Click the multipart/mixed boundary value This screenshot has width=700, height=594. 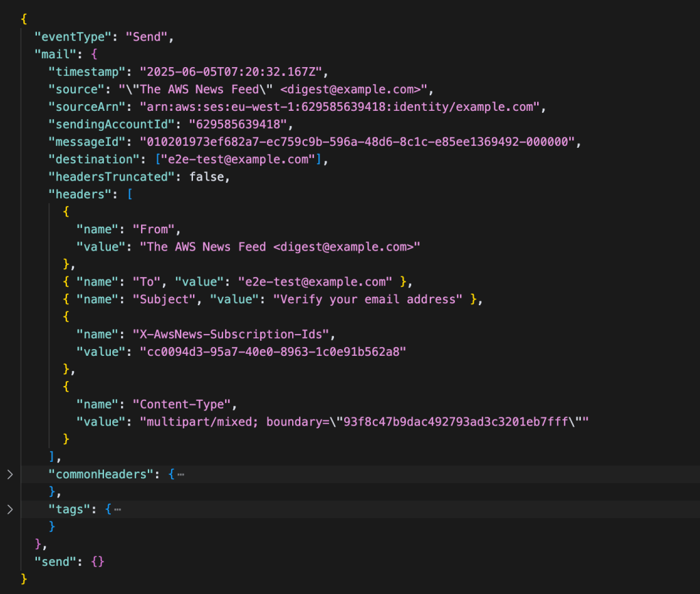[363, 422]
